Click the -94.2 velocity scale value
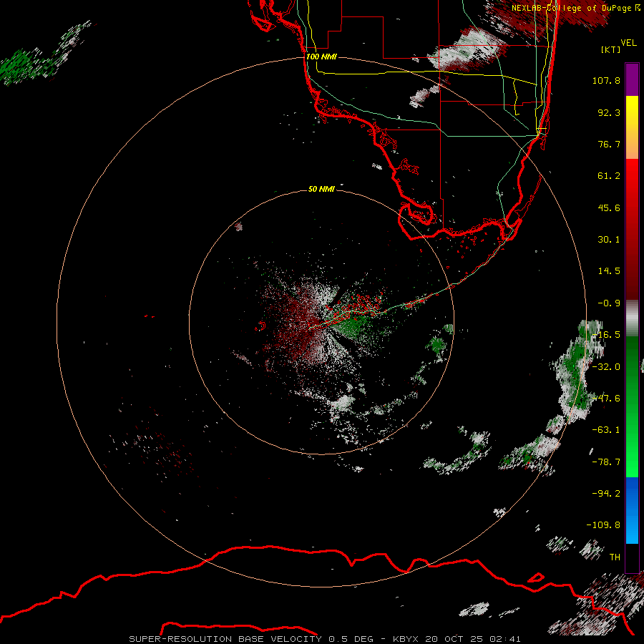 [606, 494]
